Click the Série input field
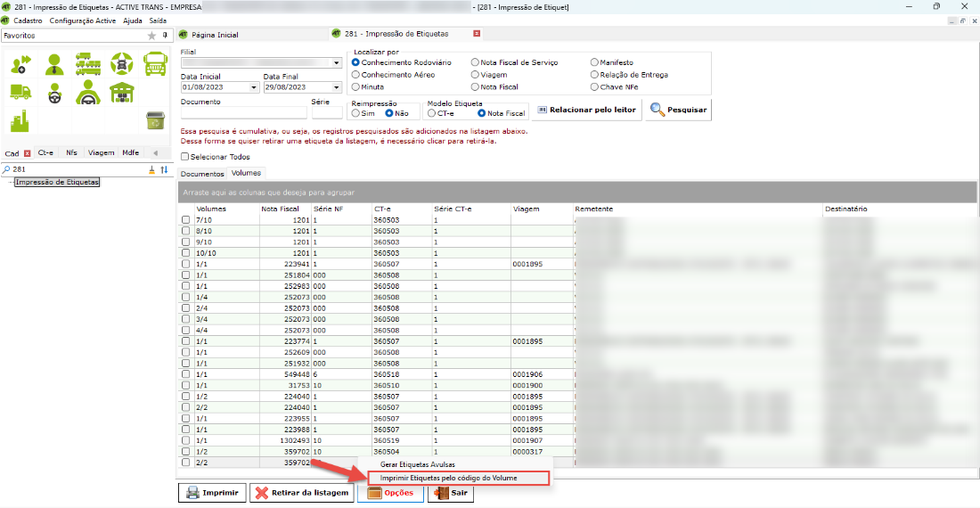 click(327, 112)
